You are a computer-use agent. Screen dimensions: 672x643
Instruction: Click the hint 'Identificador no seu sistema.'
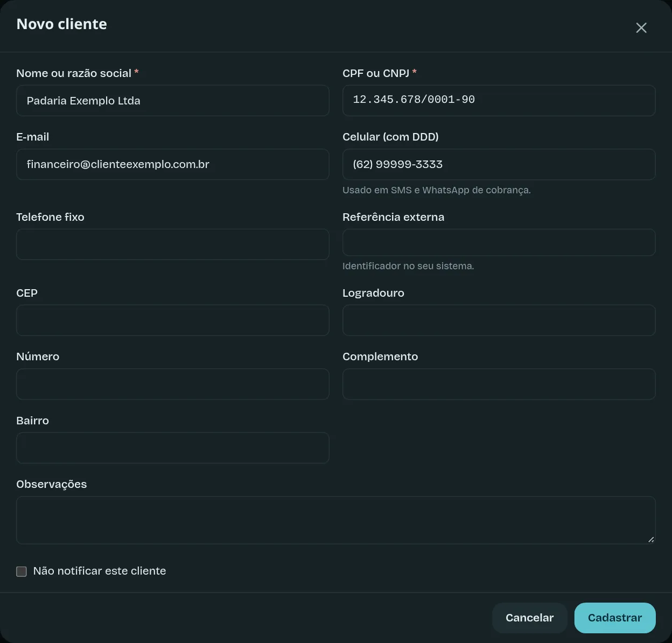click(408, 266)
